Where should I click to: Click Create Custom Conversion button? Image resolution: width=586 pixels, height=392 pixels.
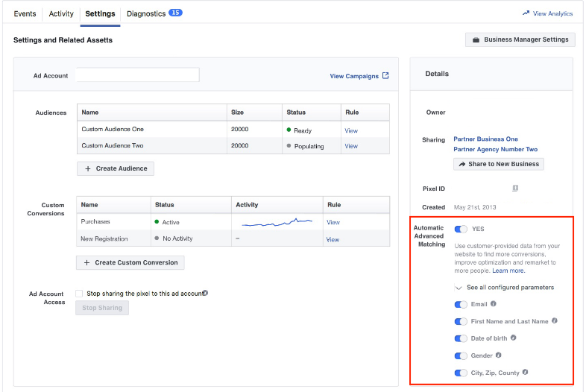coord(130,263)
